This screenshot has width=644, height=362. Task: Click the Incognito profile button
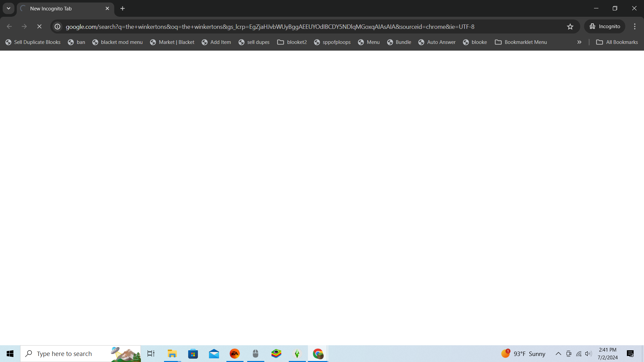[605, 26]
